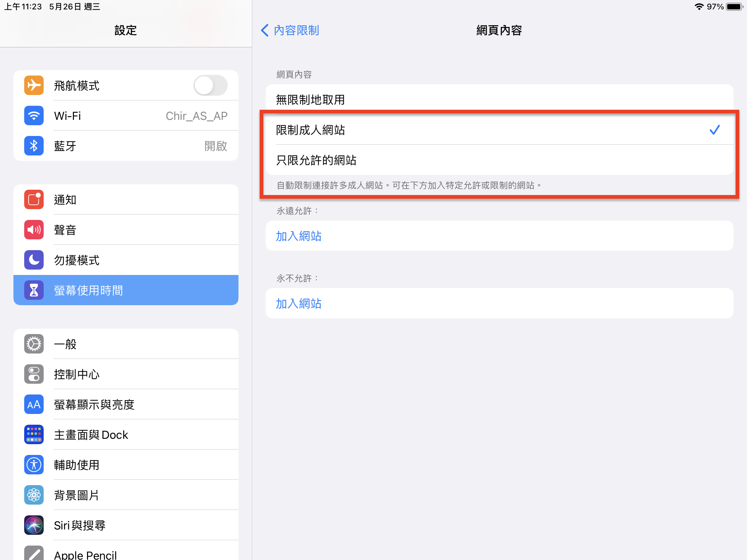The height and width of the screenshot is (560, 747).
Task: Toggle the 飛航模式 switch on
Action: click(210, 85)
